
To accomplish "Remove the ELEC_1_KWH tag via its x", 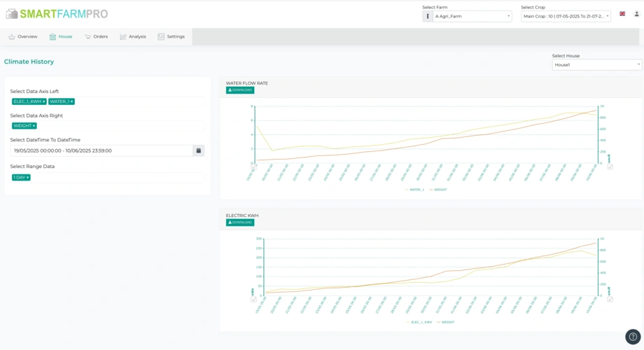I will pos(43,102).
